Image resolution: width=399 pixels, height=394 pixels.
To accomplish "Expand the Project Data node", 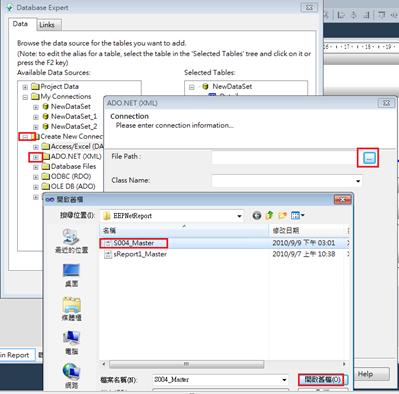I will click(x=25, y=87).
